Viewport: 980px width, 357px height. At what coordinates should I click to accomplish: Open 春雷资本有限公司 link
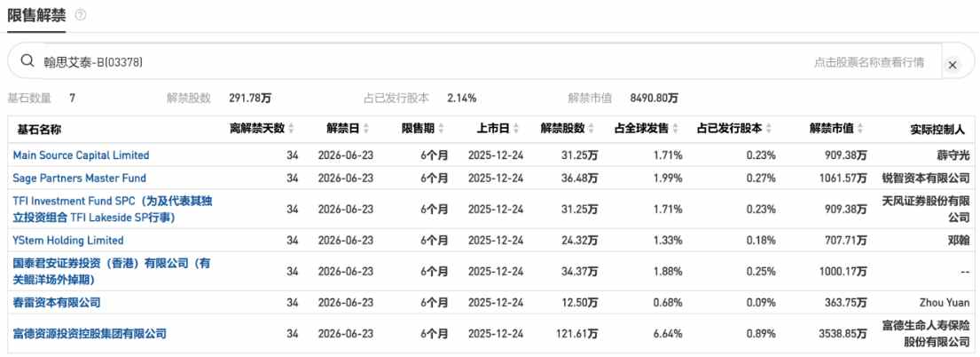coord(57,303)
